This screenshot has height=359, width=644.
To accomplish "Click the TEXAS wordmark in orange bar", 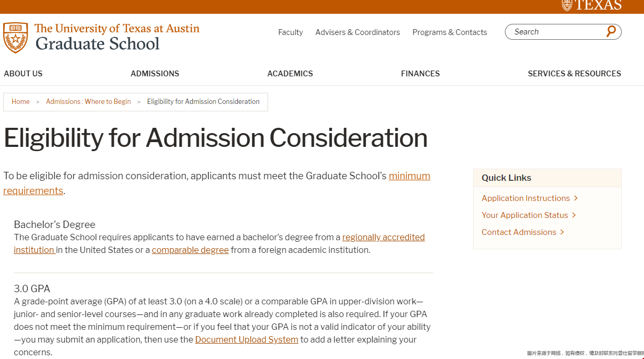I will click(592, 5).
